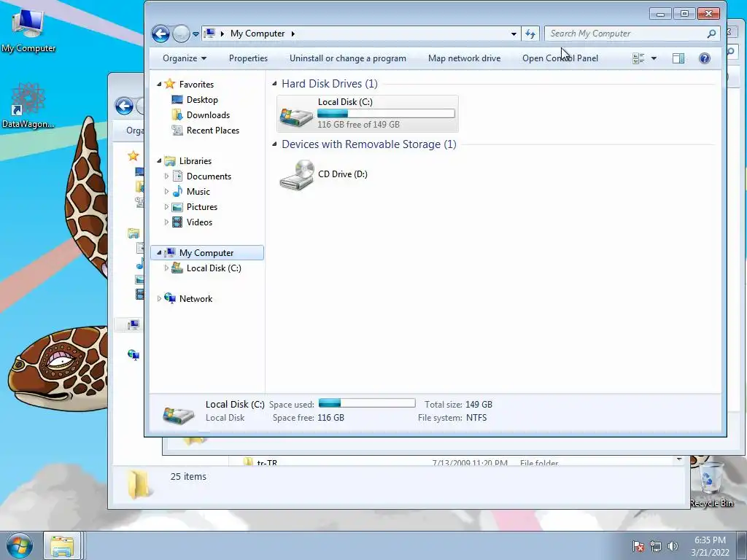747x560 pixels.
Task: Open the recent pages dropdown arrow
Action: click(x=196, y=34)
